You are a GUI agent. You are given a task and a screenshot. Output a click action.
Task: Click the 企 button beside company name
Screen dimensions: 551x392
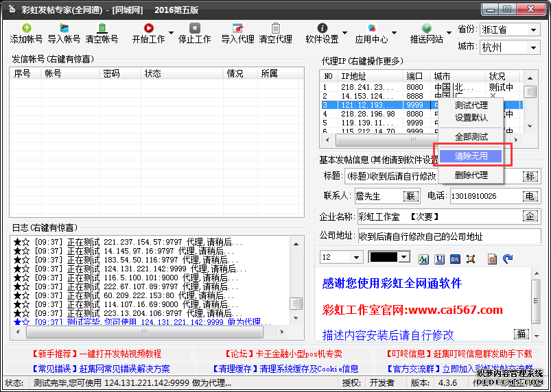tap(530, 216)
